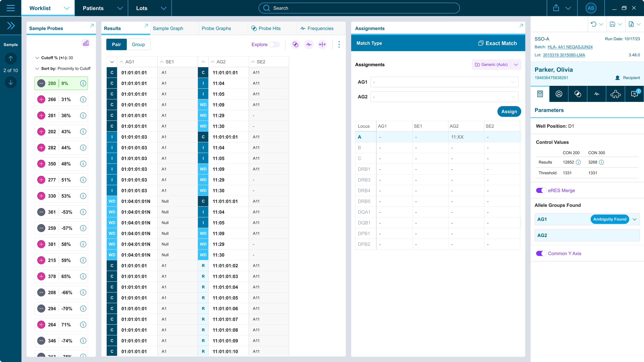Toggle the Common Y Axis switch
Viewport: 644px width, 362px height.
(x=541, y=253)
